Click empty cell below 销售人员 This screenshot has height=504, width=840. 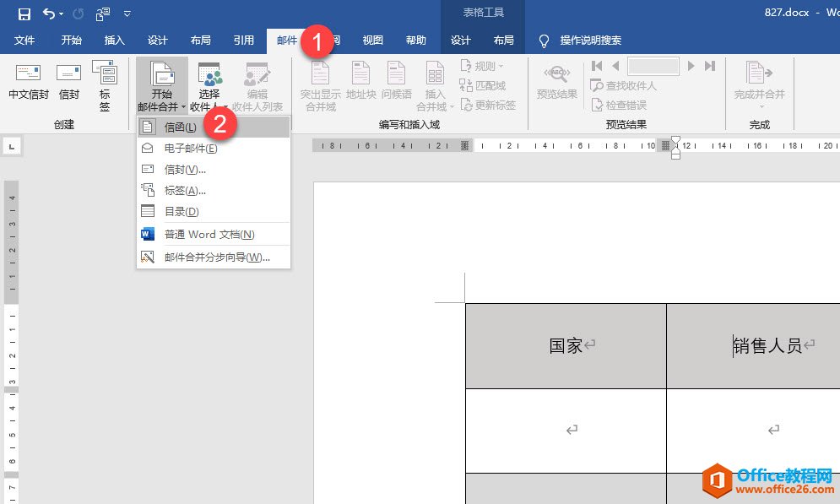(x=754, y=431)
